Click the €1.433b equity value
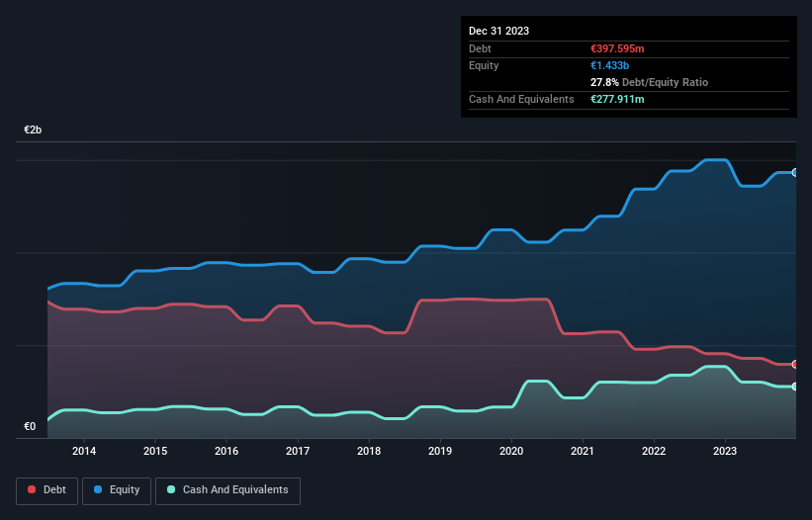 609,65
